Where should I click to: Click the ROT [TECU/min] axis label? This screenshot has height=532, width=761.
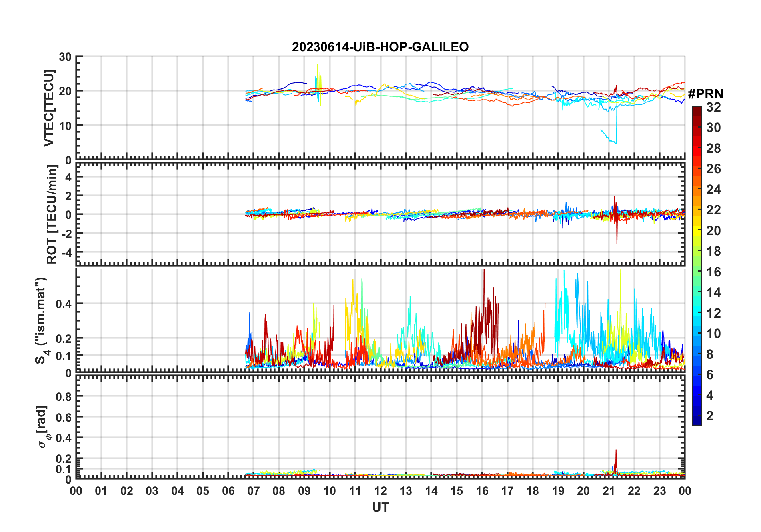click(x=52, y=214)
